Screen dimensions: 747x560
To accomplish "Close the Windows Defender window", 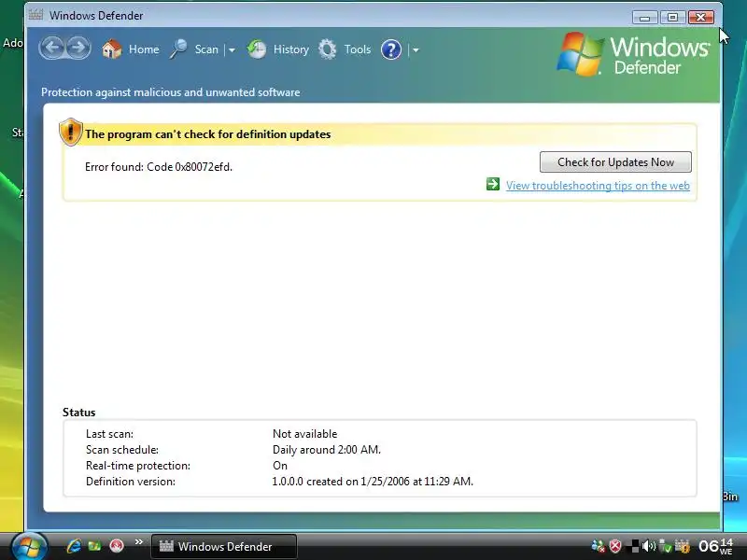I will pos(701,18).
